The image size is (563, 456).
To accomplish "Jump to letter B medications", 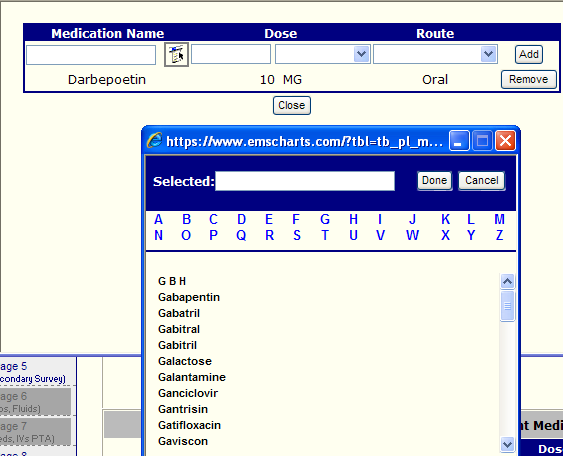I will point(186,219).
